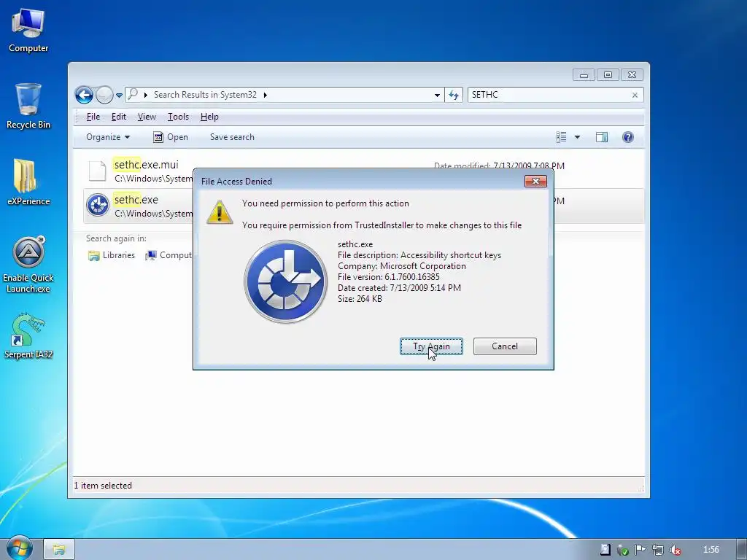Click the '1 item selected' status text
Image resolution: width=747 pixels, height=560 pixels.
[x=103, y=485]
